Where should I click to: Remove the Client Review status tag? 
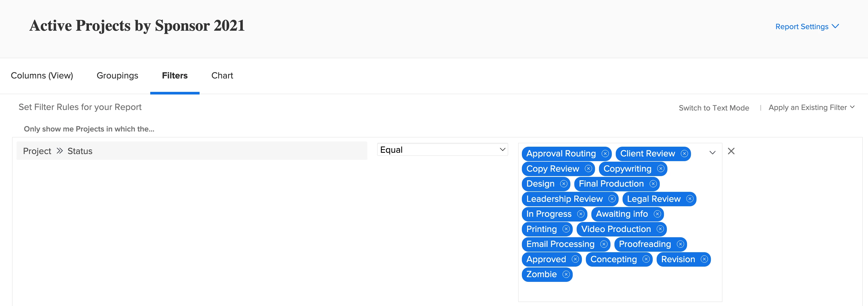684,154
